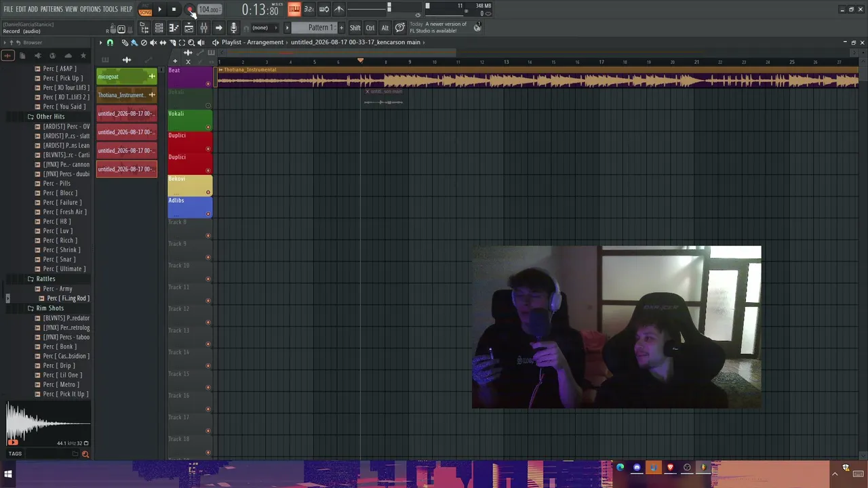Select the playlist Playback speaker tool
Viewport: 868px width, 488px height.
click(x=201, y=43)
